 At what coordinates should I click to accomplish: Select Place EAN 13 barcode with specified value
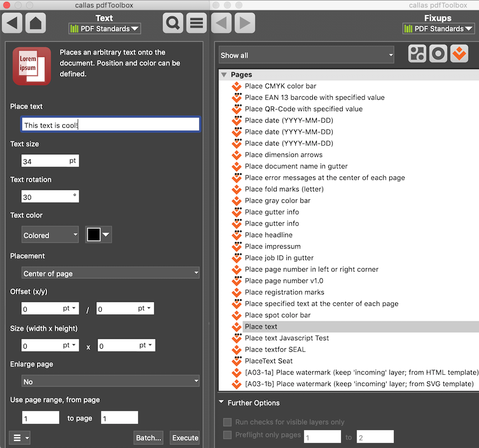point(315,97)
